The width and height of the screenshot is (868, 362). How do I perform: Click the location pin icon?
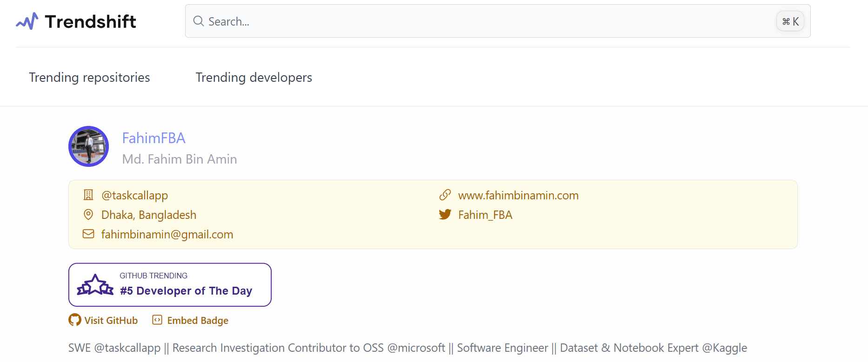[88, 214]
